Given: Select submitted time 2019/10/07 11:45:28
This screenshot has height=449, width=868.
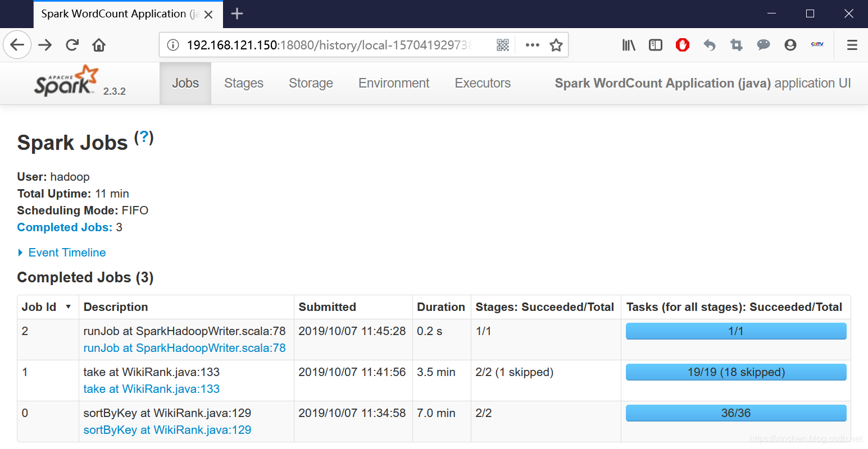Looking at the screenshot, I should click(x=352, y=331).
